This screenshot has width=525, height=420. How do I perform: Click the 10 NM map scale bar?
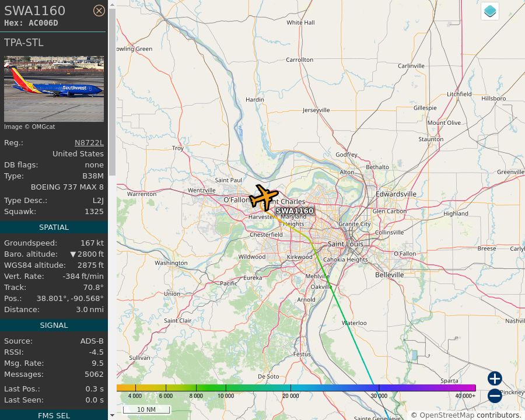pyautogui.click(x=146, y=409)
